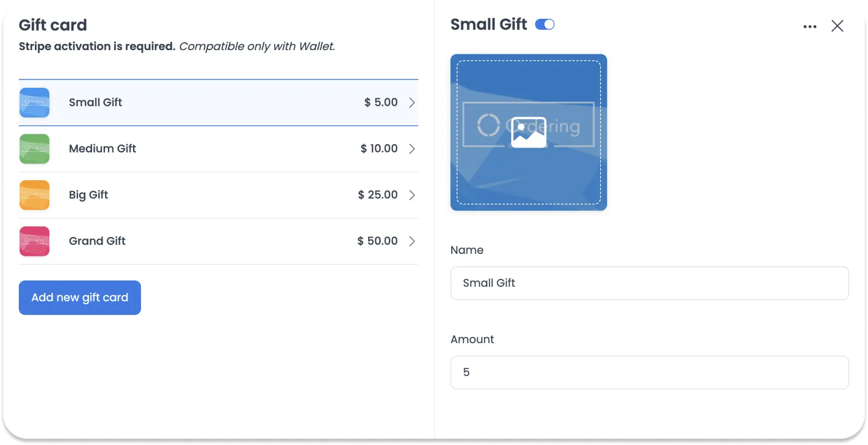This screenshot has height=445, width=868.
Task: Expand the Grand Gift row chevron
Action: click(412, 241)
